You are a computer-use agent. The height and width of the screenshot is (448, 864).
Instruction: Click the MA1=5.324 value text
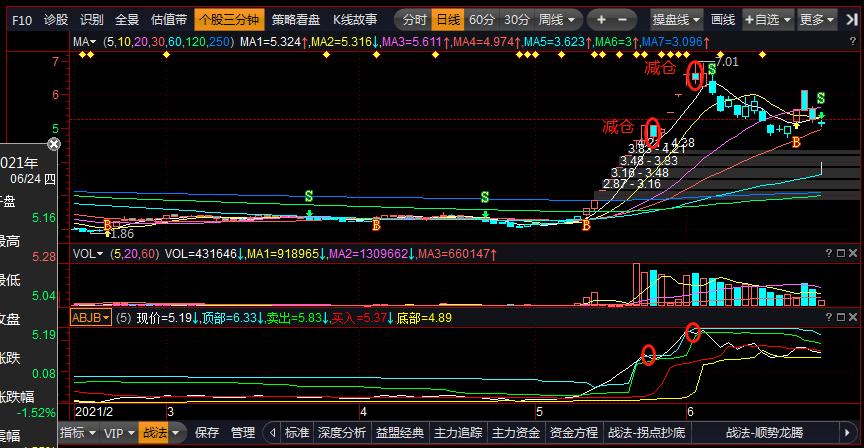pyautogui.click(x=273, y=41)
